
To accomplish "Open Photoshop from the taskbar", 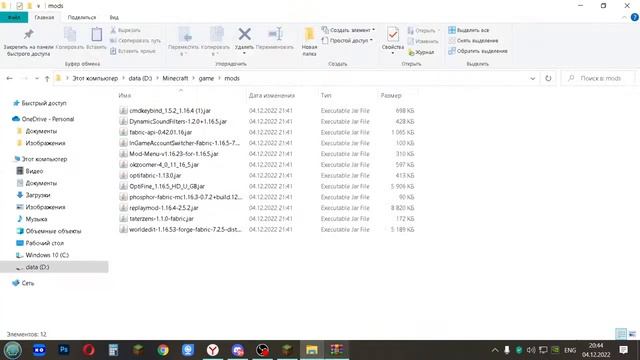I will [x=64, y=350].
